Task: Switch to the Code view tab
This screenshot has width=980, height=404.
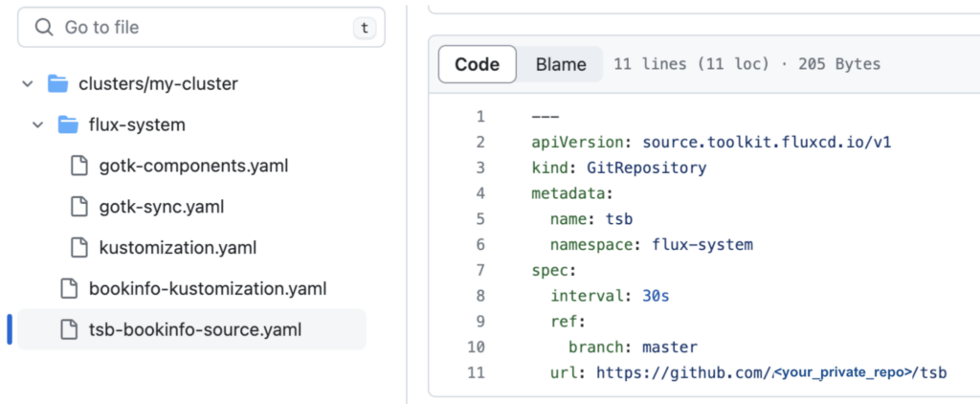Action: 477,64
